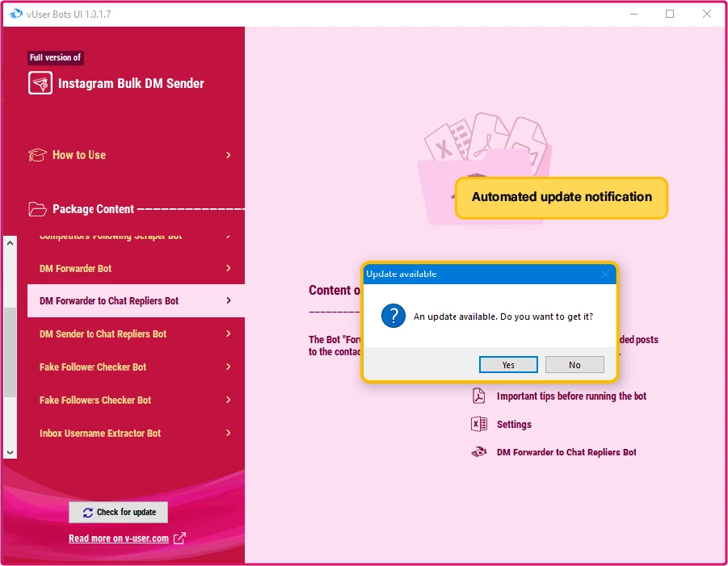Viewport: 728px width, 566px height.
Task: Maximize the vUser Bots UI window
Action: click(670, 14)
